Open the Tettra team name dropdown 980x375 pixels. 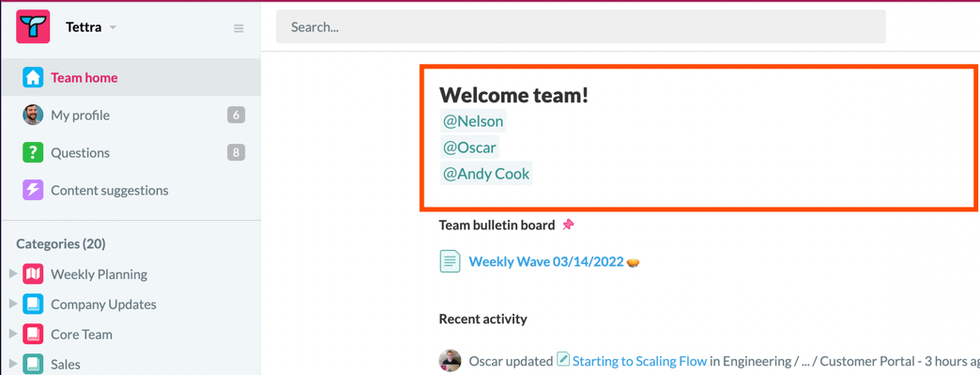click(x=91, y=27)
